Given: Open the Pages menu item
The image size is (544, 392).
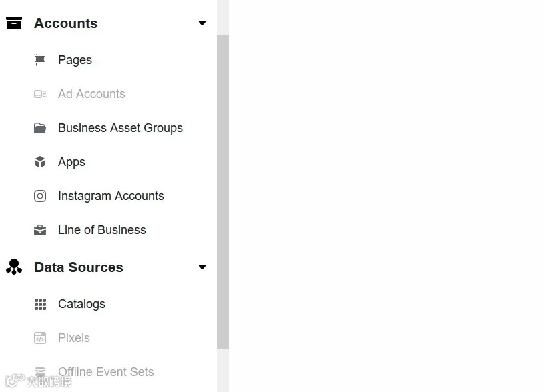Looking at the screenshot, I should (75, 60).
